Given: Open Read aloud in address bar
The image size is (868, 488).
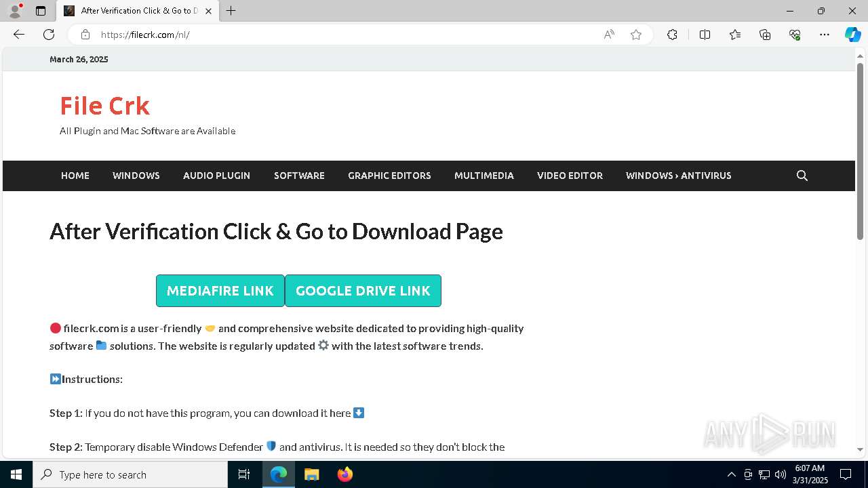Looking at the screenshot, I should tap(609, 35).
